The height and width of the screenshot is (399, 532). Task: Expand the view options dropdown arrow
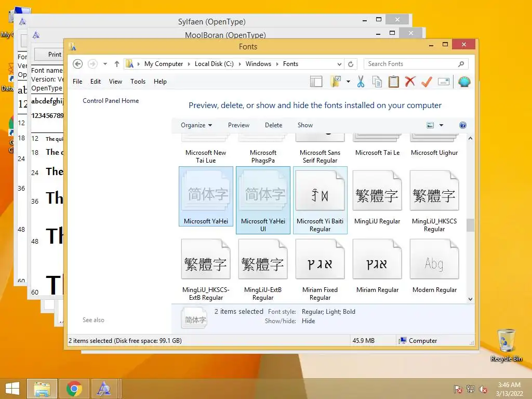click(442, 125)
